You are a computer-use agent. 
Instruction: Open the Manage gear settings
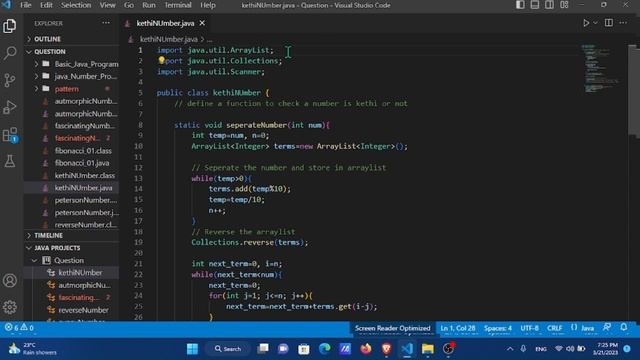coord(9,307)
